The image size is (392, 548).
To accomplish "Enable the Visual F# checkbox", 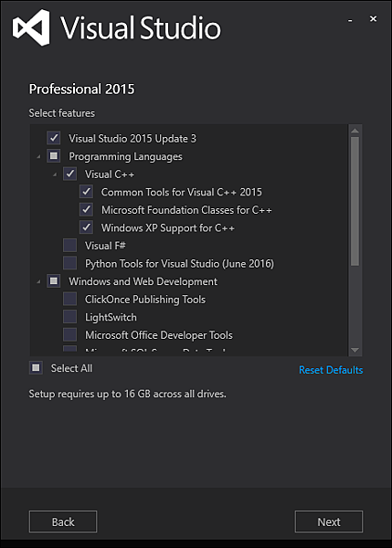I will point(70,246).
